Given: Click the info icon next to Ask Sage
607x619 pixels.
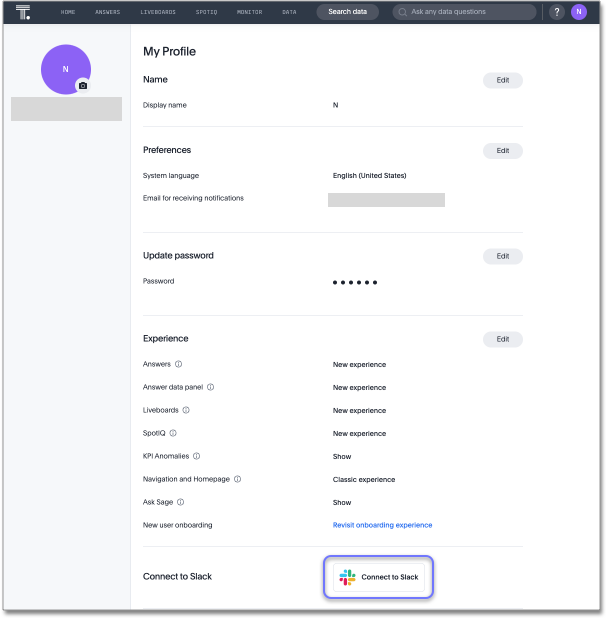Looking at the screenshot, I should point(180,502).
